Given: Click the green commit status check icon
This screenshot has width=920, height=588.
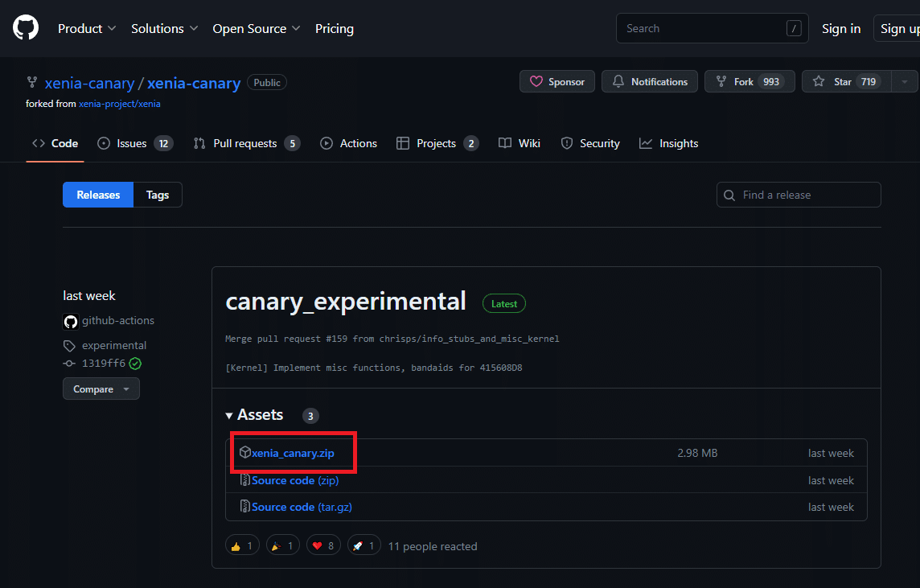Looking at the screenshot, I should [135, 364].
